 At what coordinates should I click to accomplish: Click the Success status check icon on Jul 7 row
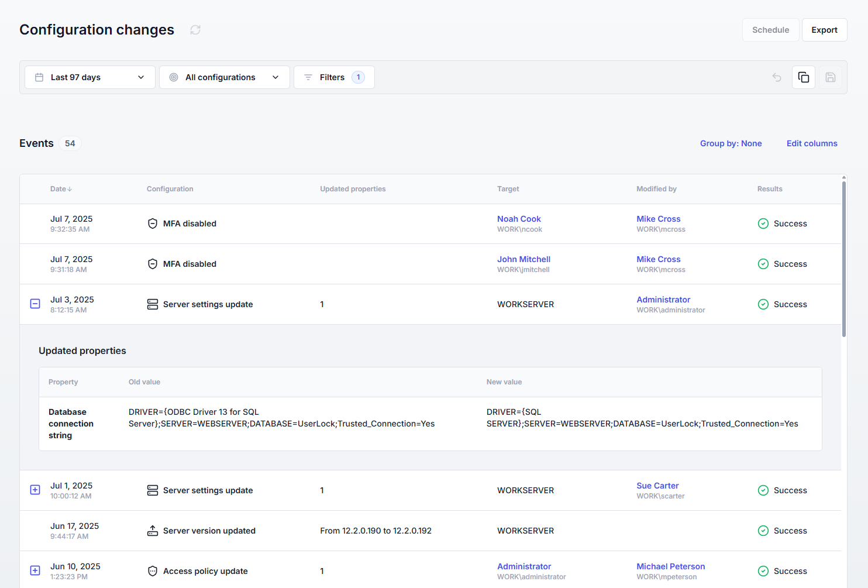pyautogui.click(x=763, y=223)
